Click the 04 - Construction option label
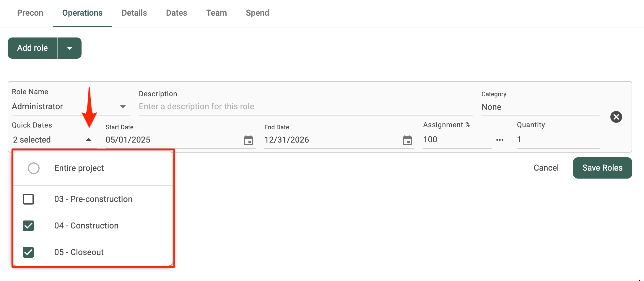 point(86,226)
